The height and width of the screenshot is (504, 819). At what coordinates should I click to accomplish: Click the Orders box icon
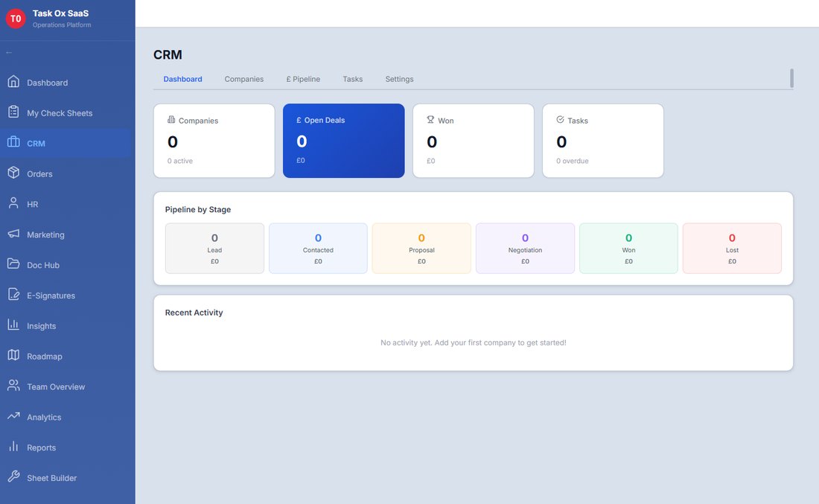(x=13, y=173)
